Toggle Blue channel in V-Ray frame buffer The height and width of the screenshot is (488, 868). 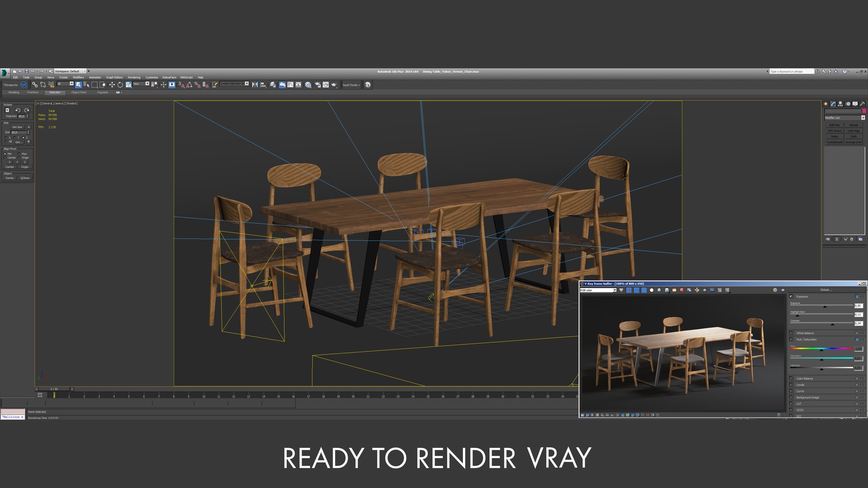pyautogui.click(x=644, y=290)
